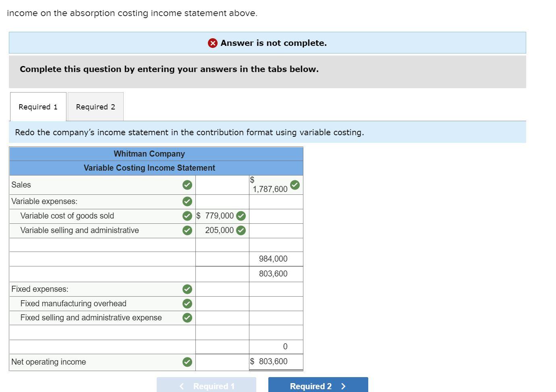Open the blank label dropdown below Variable selling and administrative

(101, 245)
